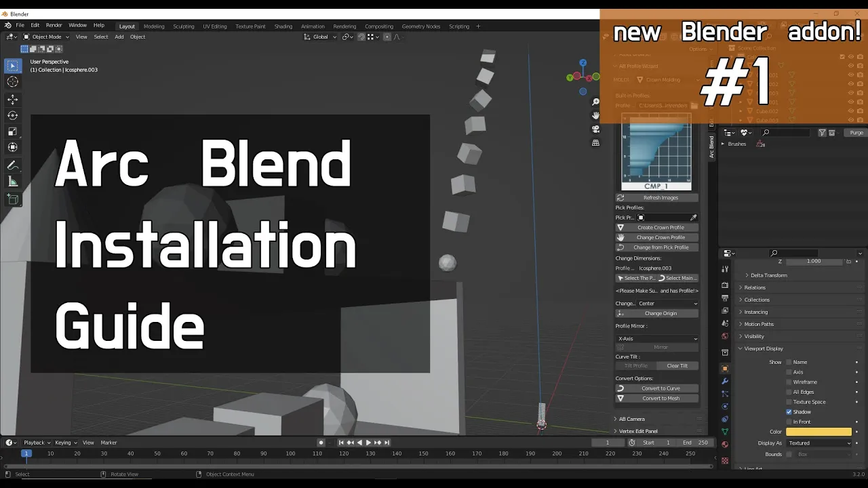
Task: Open the Object properties tab
Action: coord(725,369)
